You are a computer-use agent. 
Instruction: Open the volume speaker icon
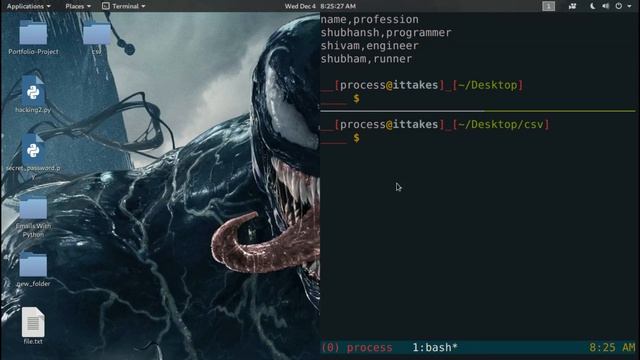click(605, 6)
